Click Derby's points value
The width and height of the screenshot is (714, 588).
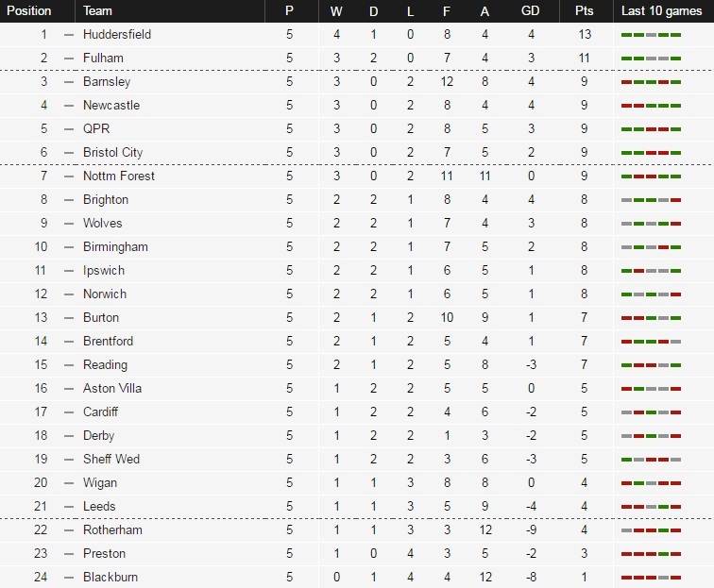585,435
